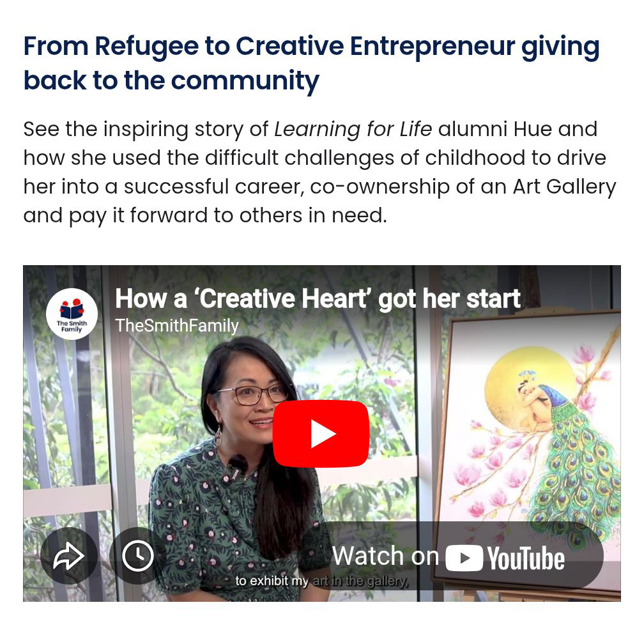Click the heading line 'back to the community'

(x=171, y=80)
